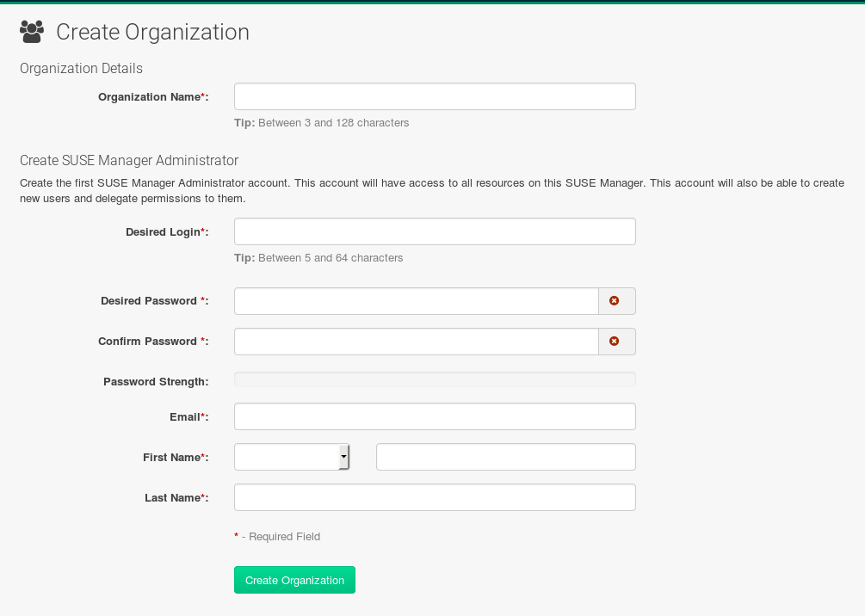Click inside the Organization Name field

435,95
